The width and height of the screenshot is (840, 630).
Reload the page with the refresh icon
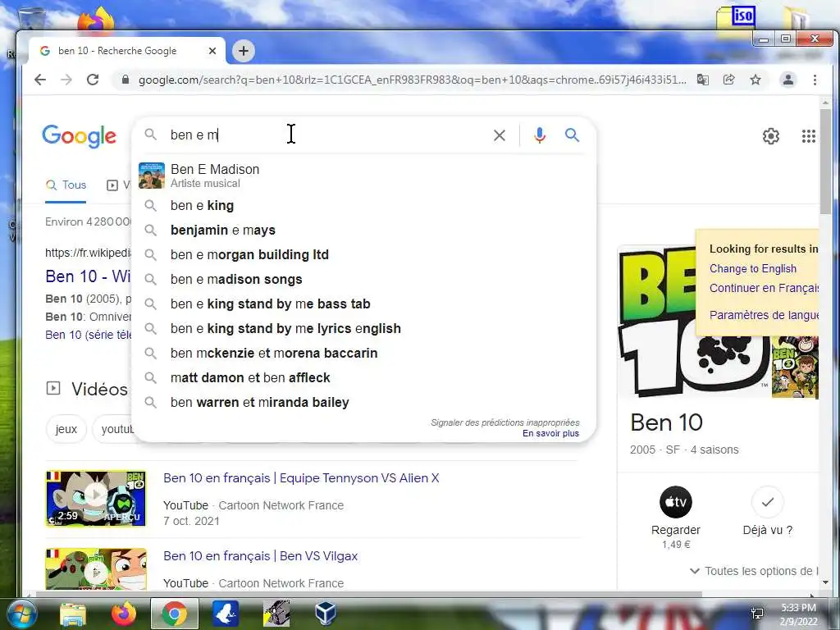pyautogui.click(x=93, y=80)
